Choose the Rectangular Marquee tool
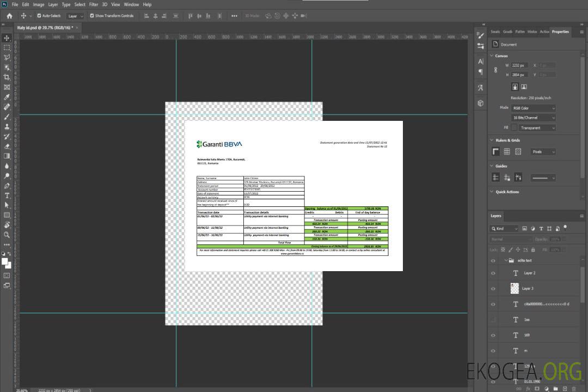Screen dimensions: 588x392 click(x=7, y=47)
